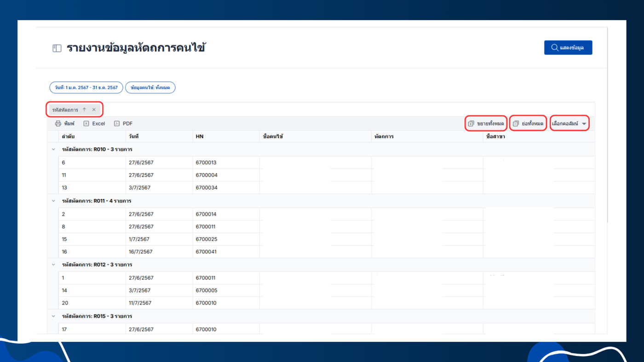Toggle sort arrow on รหัสหัตถการ group chip
The width and height of the screenshot is (644, 362).
pos(84,110)
